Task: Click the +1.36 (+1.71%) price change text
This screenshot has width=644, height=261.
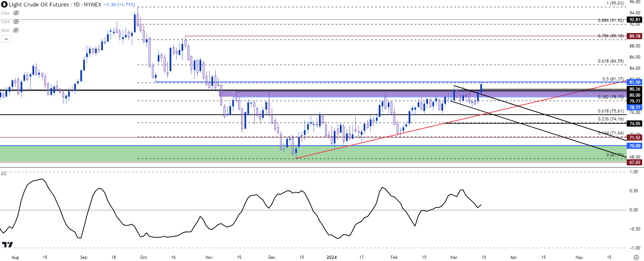Action: click(119, 5)
